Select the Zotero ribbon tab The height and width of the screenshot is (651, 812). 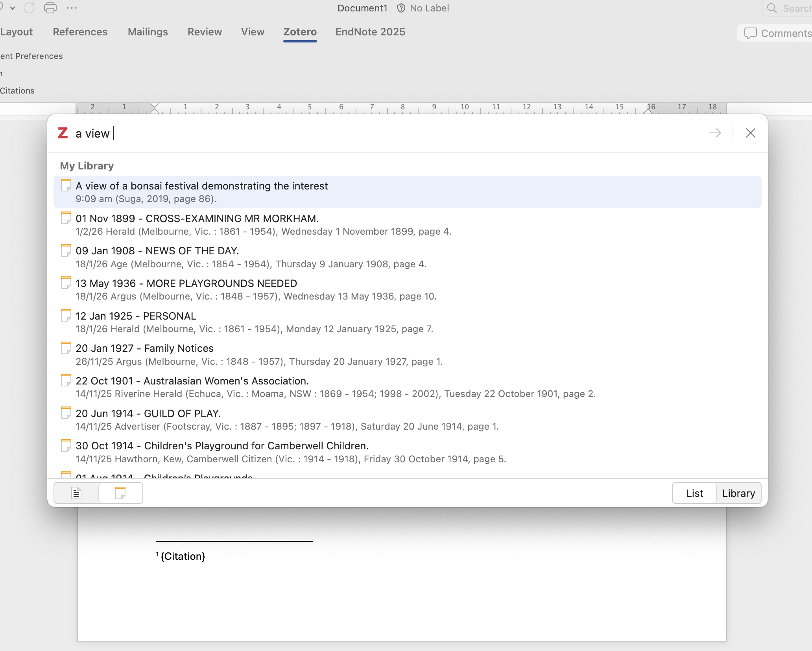pyautogui.click(x=300, y=32)
